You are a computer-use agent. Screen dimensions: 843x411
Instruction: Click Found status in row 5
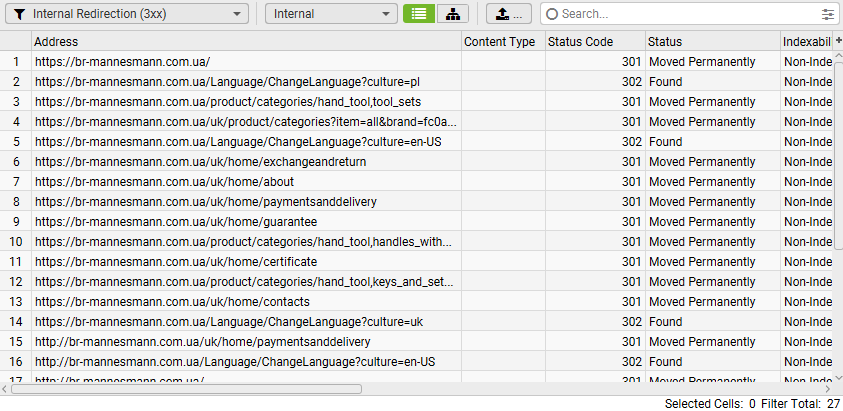[x=666, y=141]
